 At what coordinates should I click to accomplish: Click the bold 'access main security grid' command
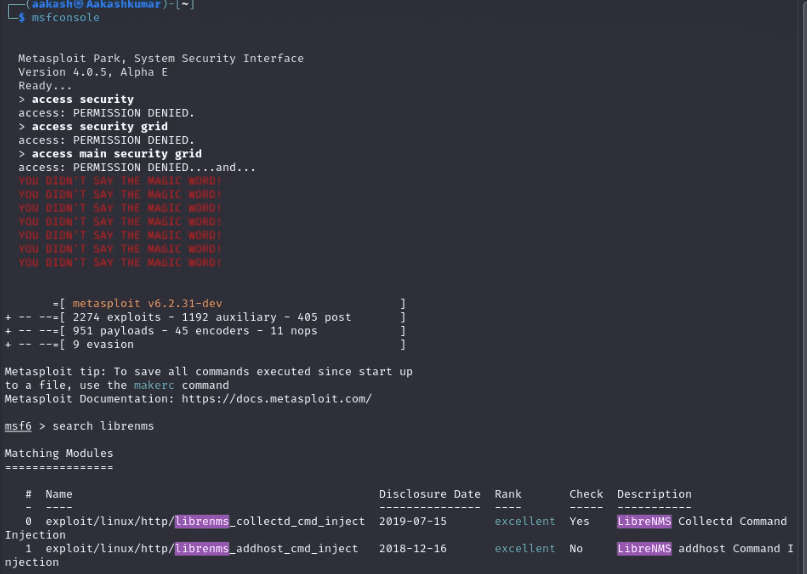(x=116, y=154)
